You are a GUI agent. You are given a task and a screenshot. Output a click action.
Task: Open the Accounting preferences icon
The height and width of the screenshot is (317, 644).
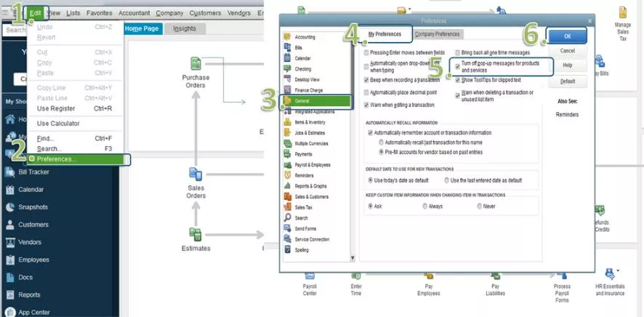tap(288, 37)
